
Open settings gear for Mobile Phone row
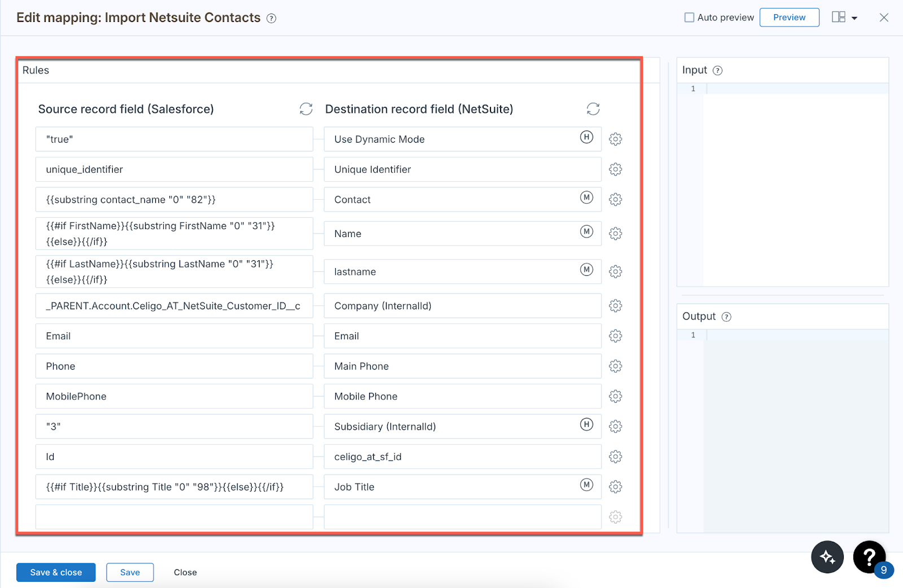point(615,396)
